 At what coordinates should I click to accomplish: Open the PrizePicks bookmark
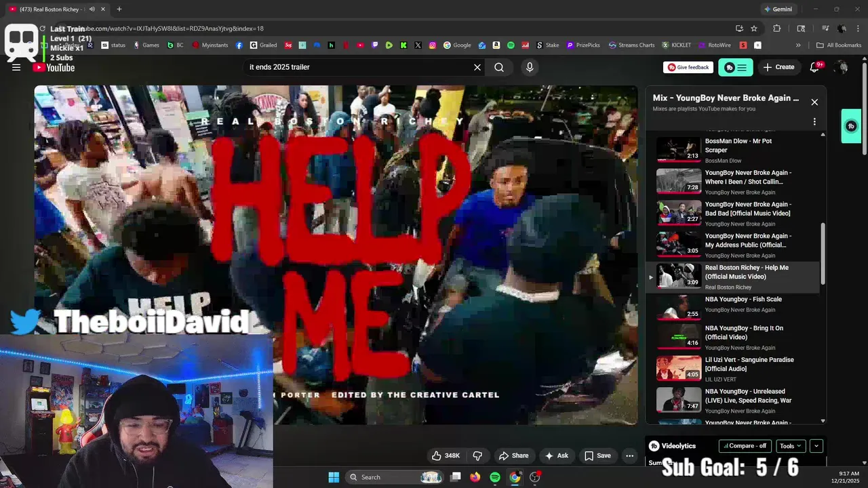583,45
